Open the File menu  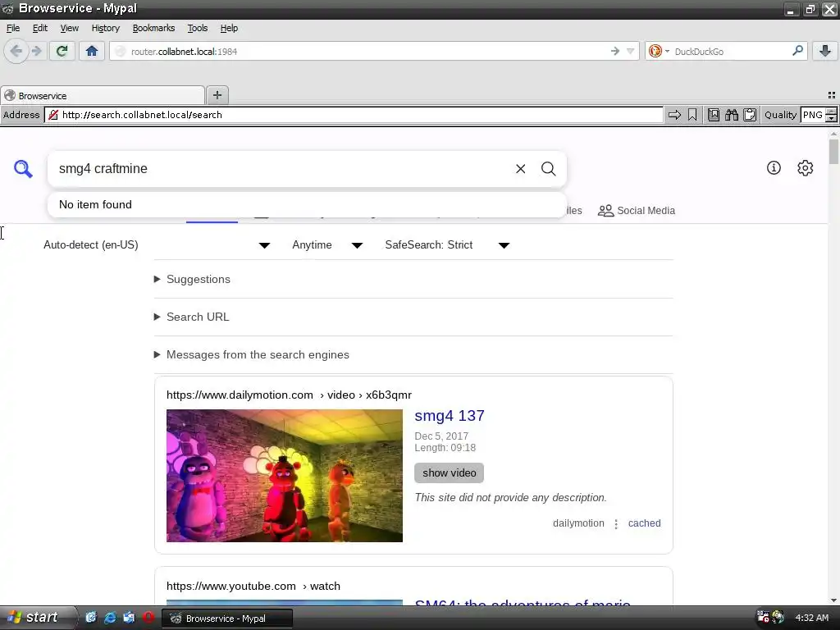click(x=13, y=28)
